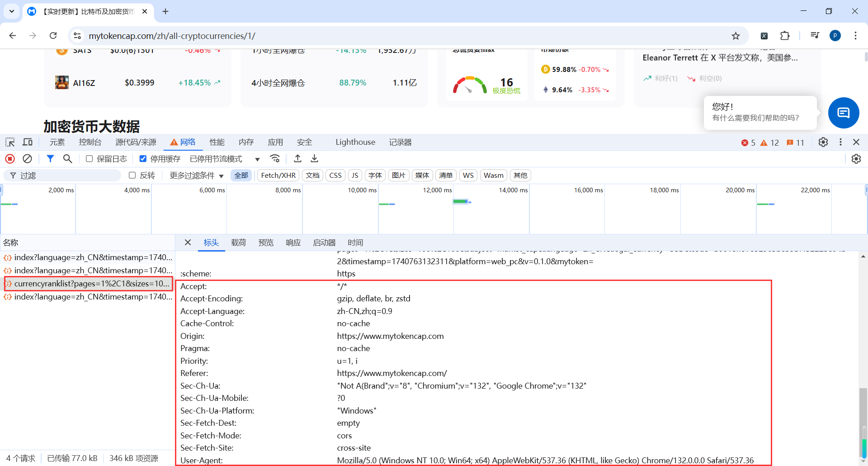Filter requests by CSS type
The height and width of the screenshot is (466, 868).
335,176
